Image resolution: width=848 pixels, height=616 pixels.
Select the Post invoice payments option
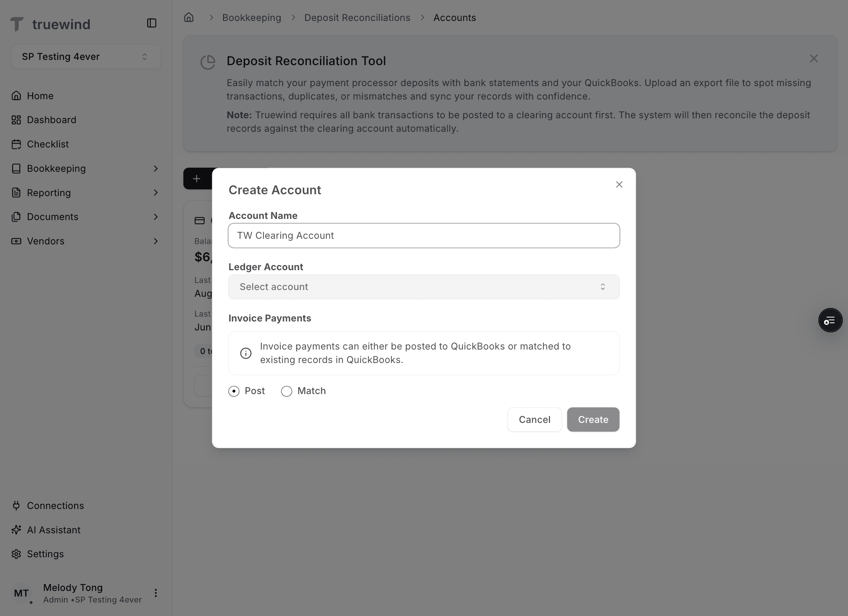[x=234, y=391]
